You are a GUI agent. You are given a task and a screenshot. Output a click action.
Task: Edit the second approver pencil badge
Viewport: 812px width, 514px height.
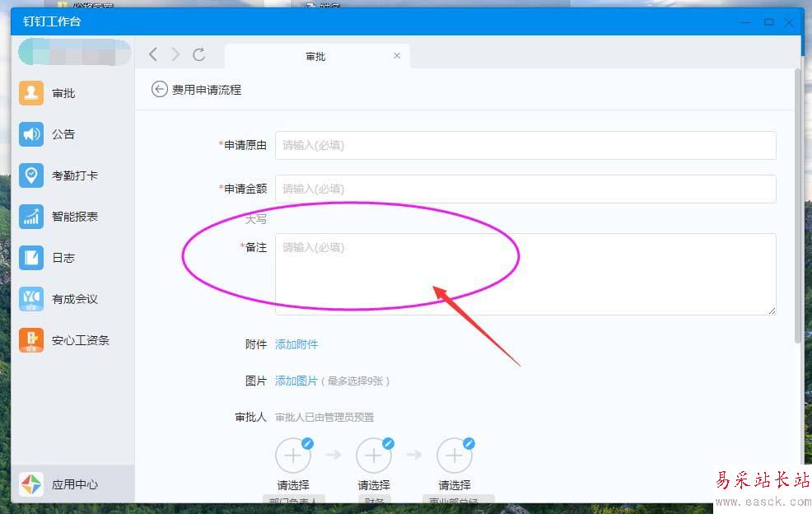pos(388,443)
